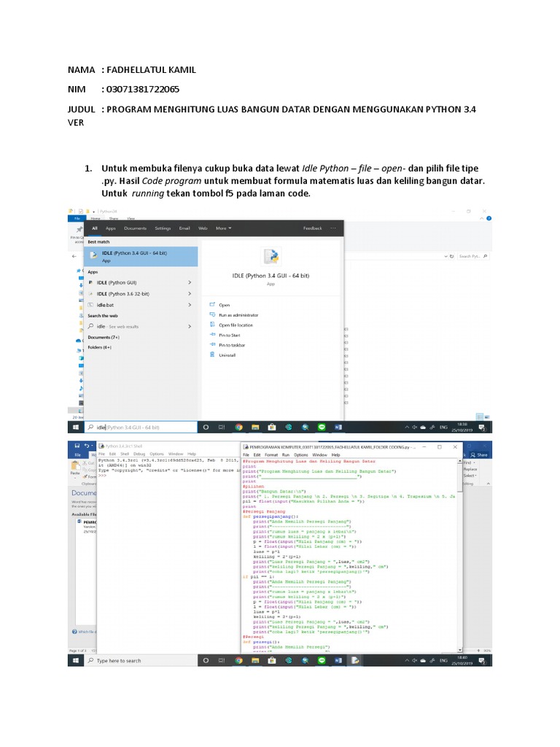
Task: Click LINE icon in taskbar below the IDLE editor
Action: click(322, 660)
